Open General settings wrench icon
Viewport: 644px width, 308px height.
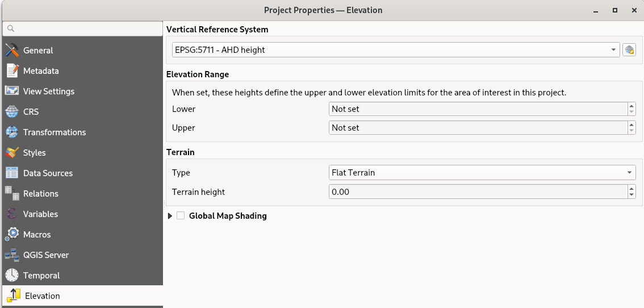[12, 51]
